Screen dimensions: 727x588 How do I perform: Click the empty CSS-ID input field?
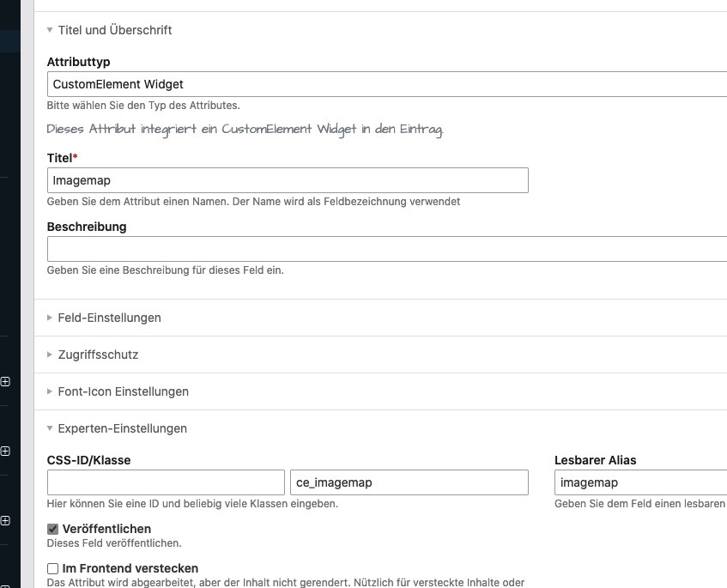pos(166,482)
